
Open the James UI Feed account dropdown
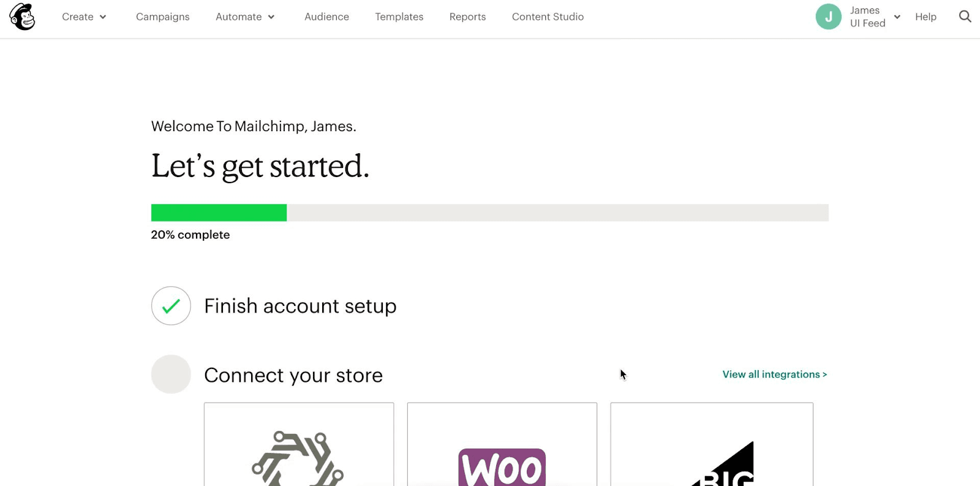coord(875,17)
